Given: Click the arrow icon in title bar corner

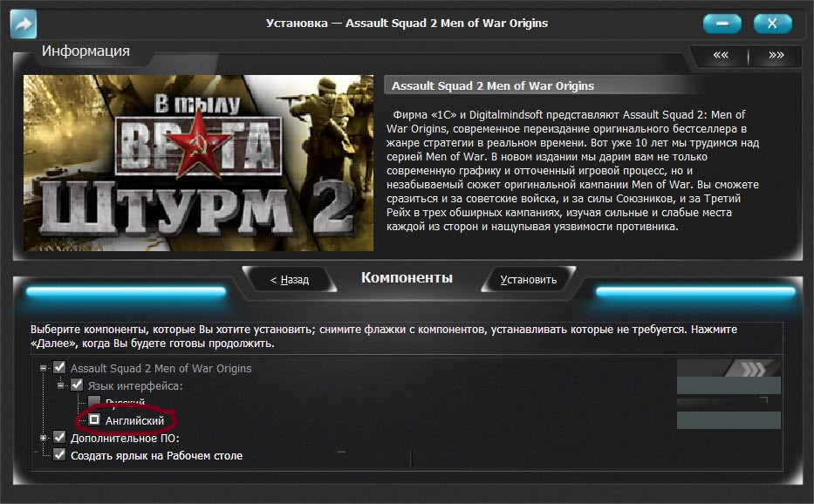Looking at the screenshot, I should coord(24,24).
